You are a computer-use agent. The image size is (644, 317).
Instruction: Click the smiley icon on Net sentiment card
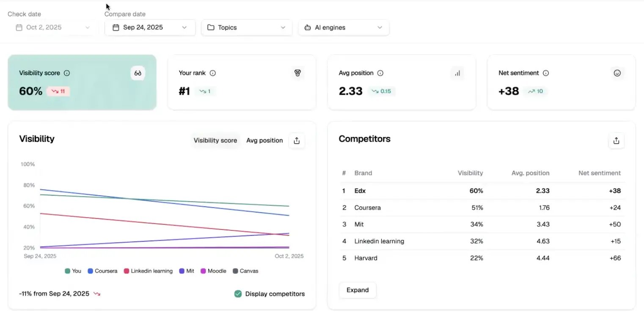[617, 73]
